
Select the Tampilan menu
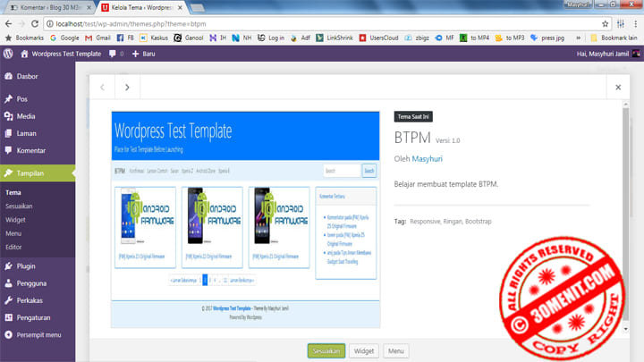pyautogui.click(x=38, y=173)
